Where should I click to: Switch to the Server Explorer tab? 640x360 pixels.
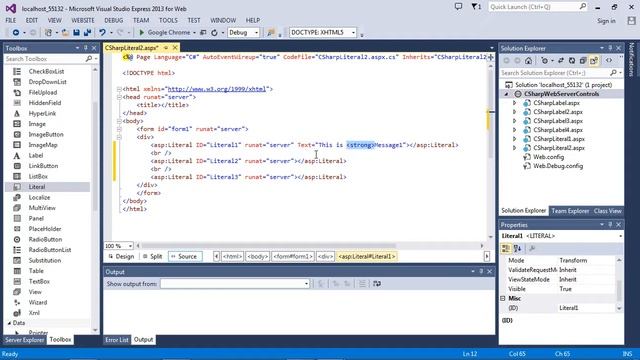pyautogui.click(x=24, y=340)
